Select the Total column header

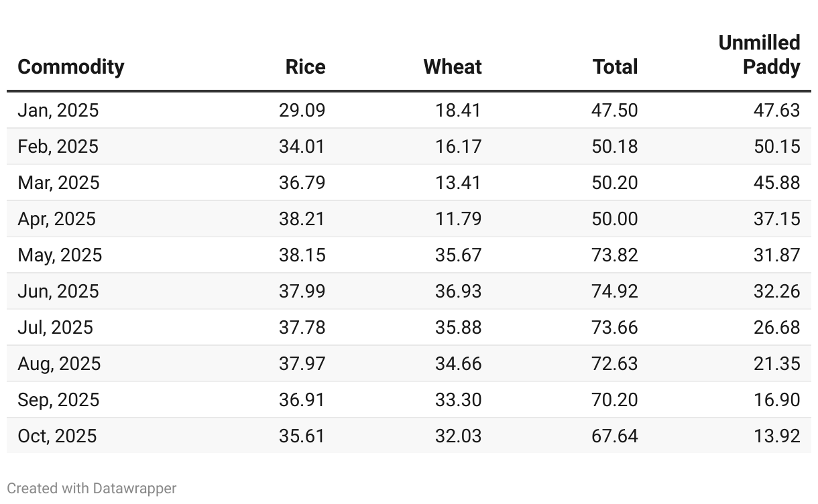615,67
